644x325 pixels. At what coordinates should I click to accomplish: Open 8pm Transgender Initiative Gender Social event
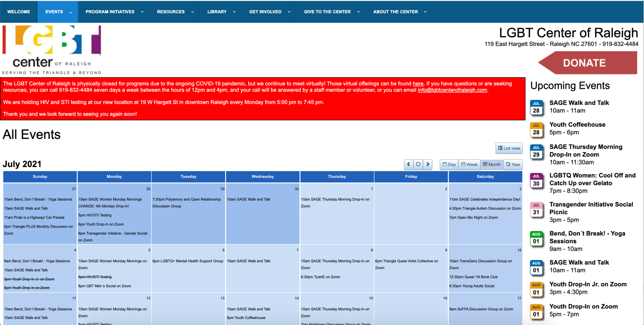(113, 236)
